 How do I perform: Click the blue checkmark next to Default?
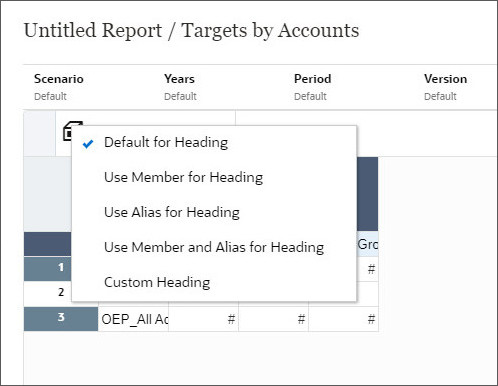(x=88, y=144)
